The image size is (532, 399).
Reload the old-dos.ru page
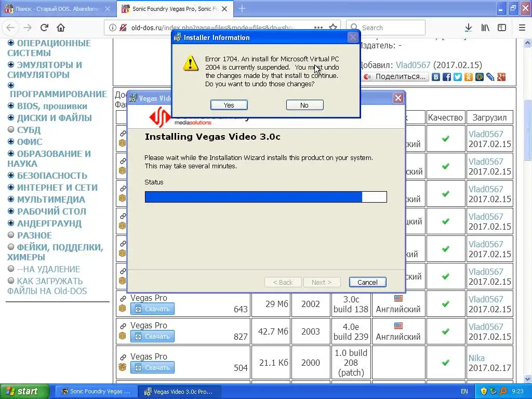[45, 28]
